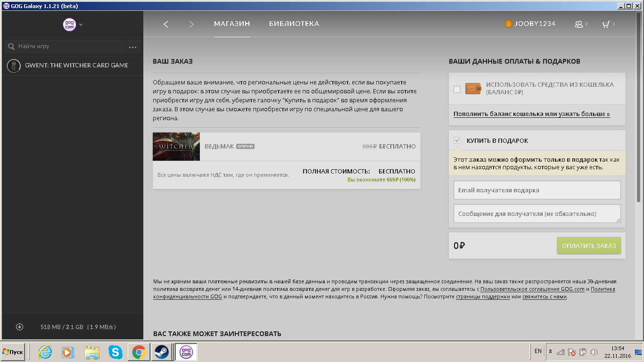Image resolution: width=644 pixels, height=362 pixels.
Task: Open Windows Media Player from taskbar
Action: click(x=68, y=352)
